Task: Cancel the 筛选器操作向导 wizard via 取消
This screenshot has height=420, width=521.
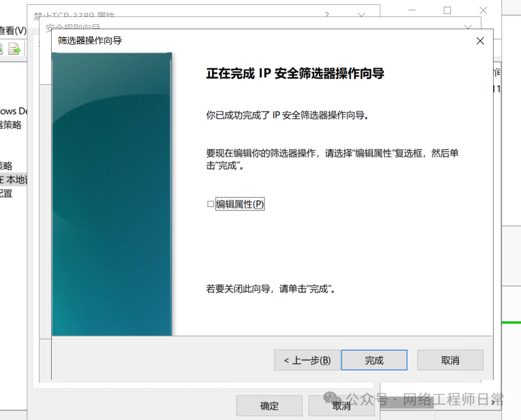Action: point(450,360)
